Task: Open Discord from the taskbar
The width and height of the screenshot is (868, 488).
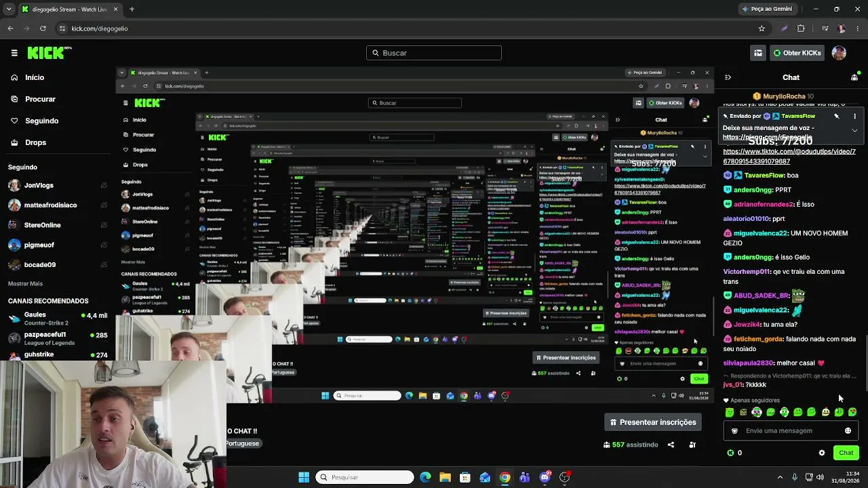Action: pyautogui.click(x=545, y=477)
